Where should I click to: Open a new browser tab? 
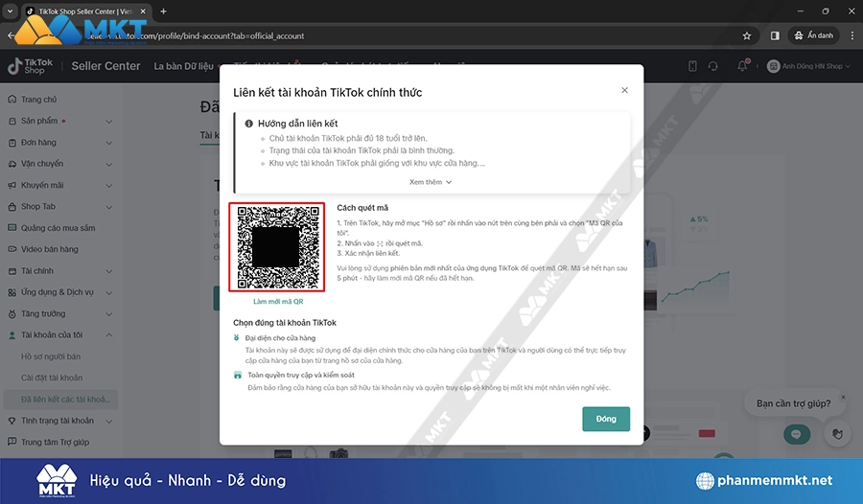[x=163, y=11]
